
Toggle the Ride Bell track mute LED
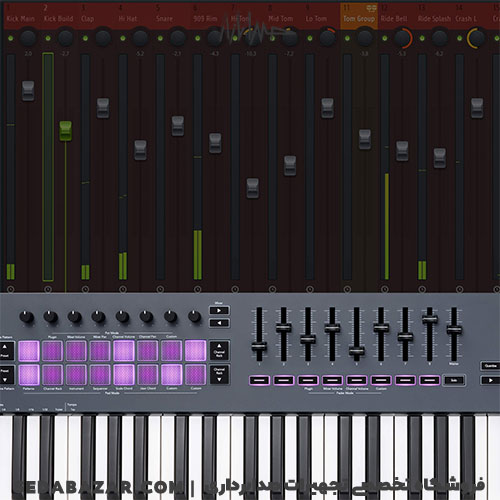(385, 38)
